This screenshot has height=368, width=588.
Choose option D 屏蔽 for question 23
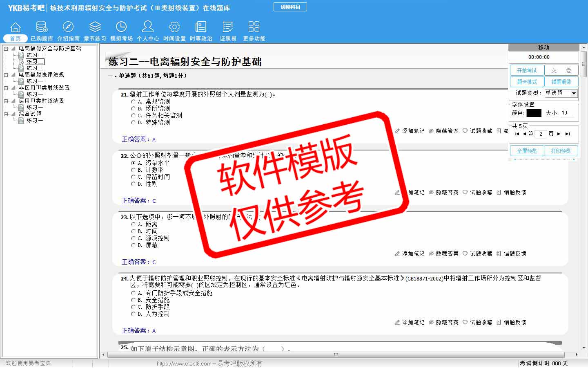[x=133, y=245]
